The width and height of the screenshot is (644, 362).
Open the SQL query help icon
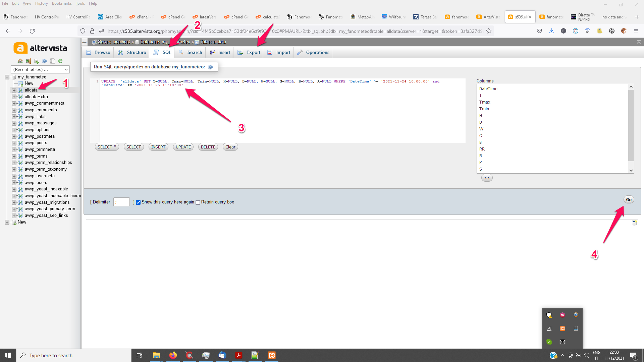pos(210,67)
